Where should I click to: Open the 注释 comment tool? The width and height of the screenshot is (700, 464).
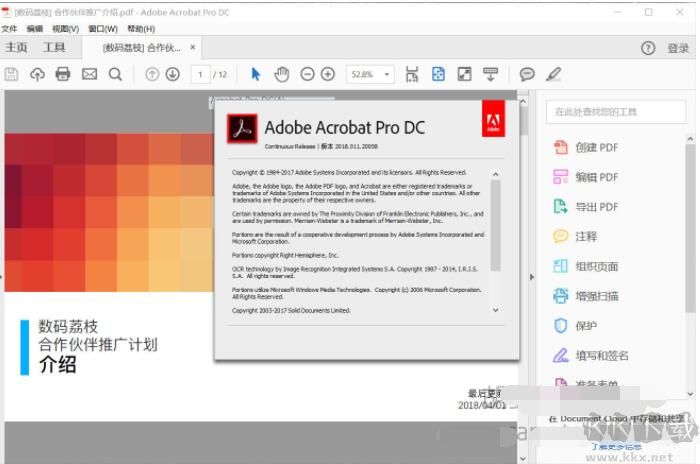[575, 236]
